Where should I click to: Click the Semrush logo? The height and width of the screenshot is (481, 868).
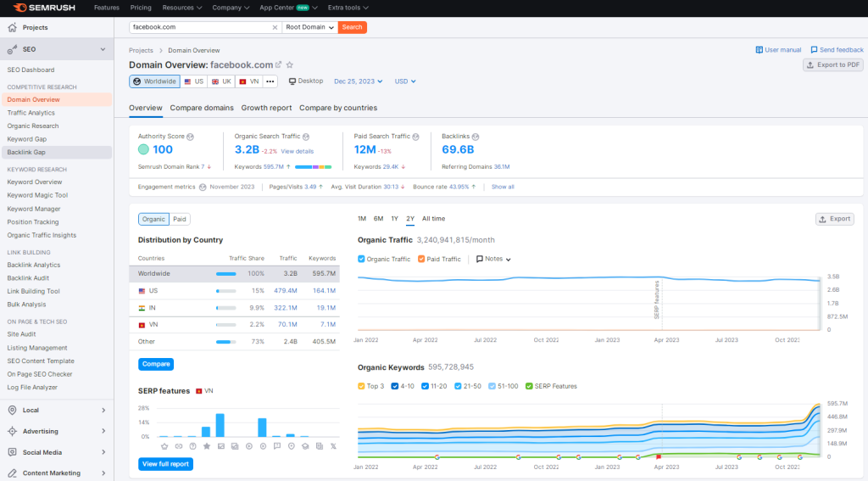pyautogui.click(x=44, y=8)
